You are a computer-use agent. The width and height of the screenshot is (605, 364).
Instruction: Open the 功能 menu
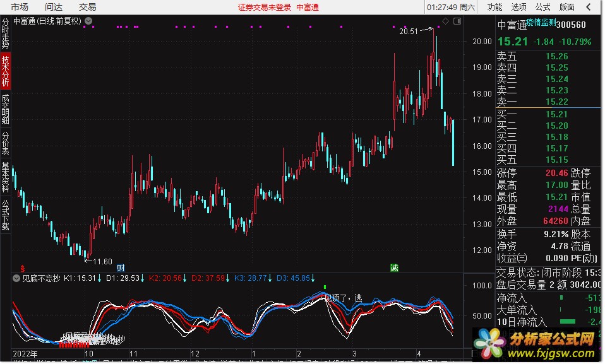(494, 7)
